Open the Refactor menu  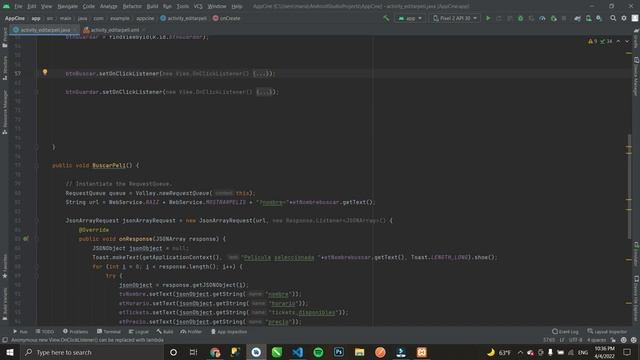click(x=132, y=6)
